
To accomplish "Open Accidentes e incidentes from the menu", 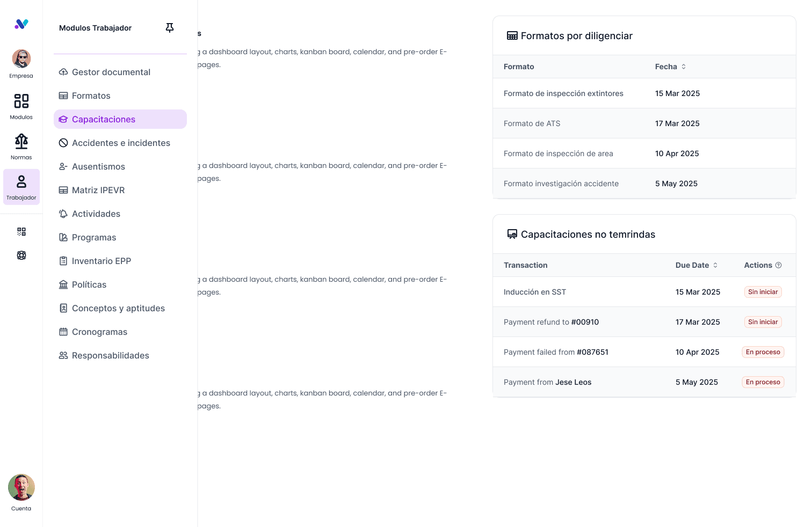I will 121,143.
